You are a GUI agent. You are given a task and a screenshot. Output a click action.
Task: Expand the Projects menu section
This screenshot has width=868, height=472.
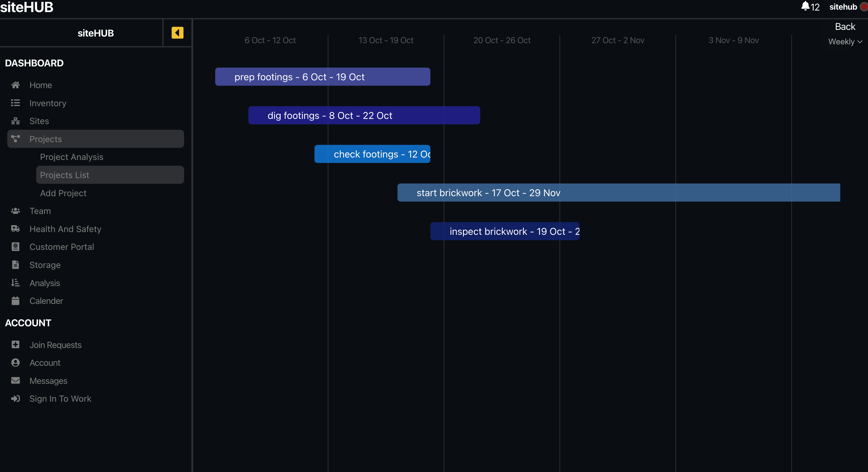tap(96, 139)
